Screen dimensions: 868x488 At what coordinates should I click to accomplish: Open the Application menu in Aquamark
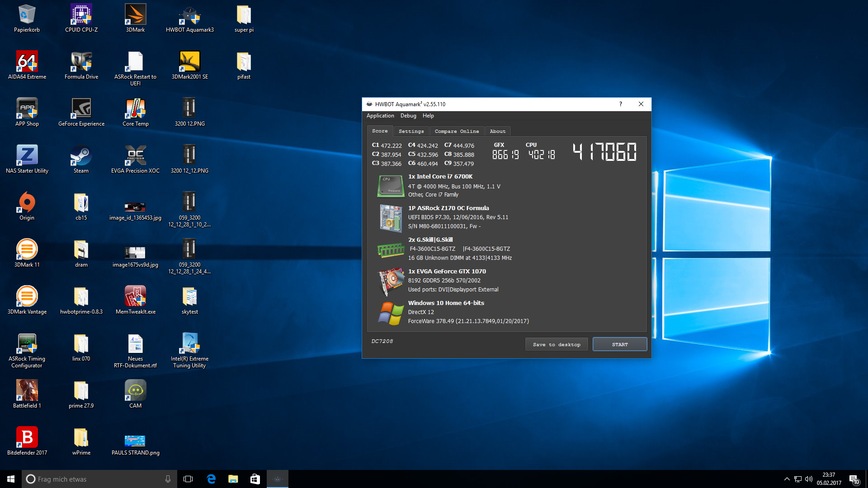pyautogui.click(x=380, y=116)
